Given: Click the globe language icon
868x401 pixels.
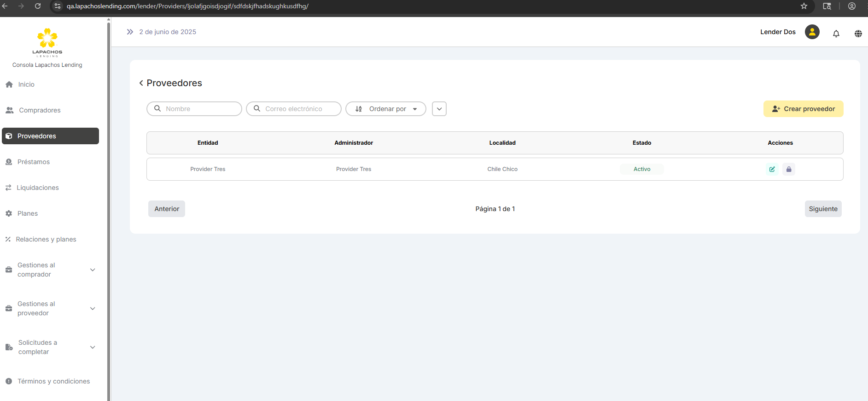Looking at the screenshot, I should pos(858,33).
